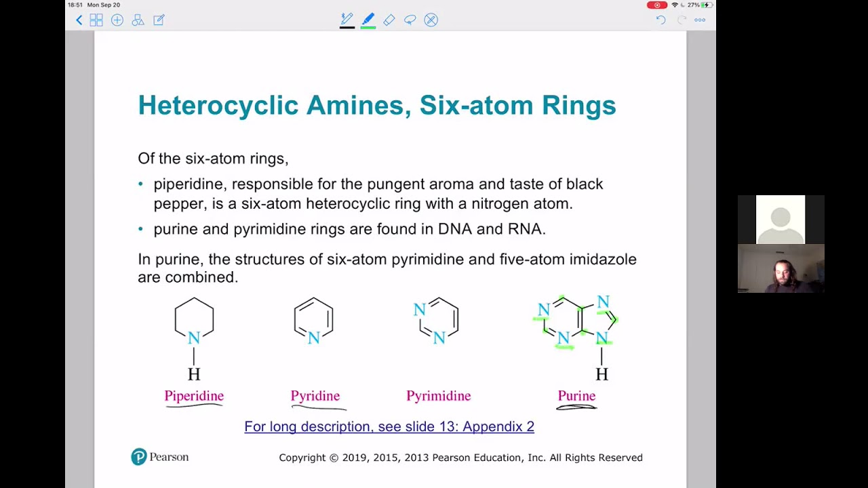Click the text 'Of the six-atom rings,'

pyautogui.click(x=213, y=159)
